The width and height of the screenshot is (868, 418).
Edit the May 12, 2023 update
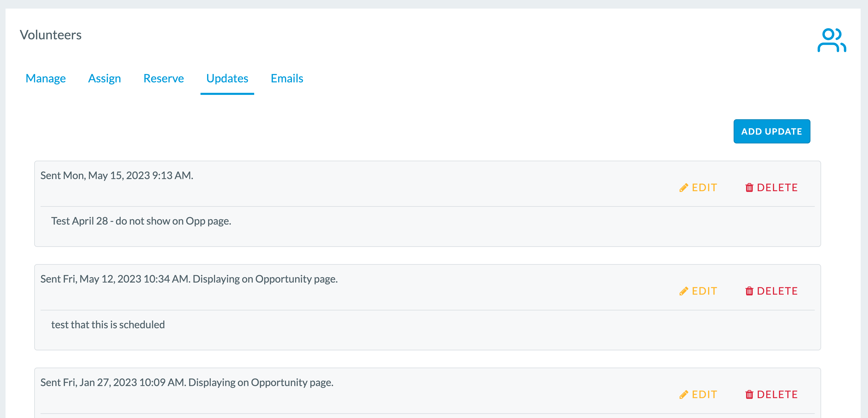coord(698,291)
